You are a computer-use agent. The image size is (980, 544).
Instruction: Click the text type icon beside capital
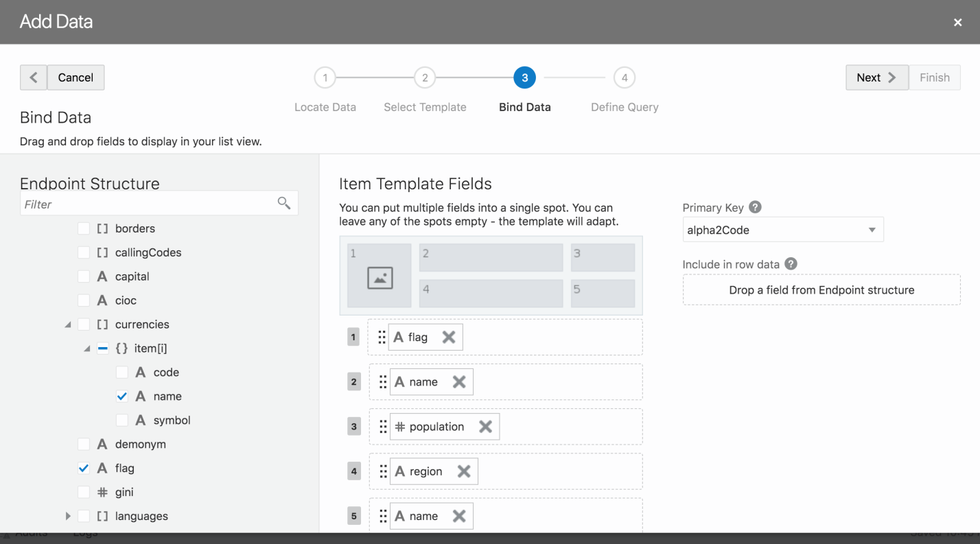click(102, 276)
